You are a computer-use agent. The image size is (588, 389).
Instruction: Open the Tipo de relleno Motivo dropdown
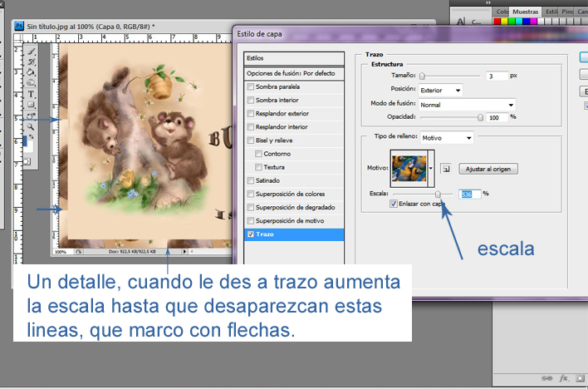click(x=447, y=138)
